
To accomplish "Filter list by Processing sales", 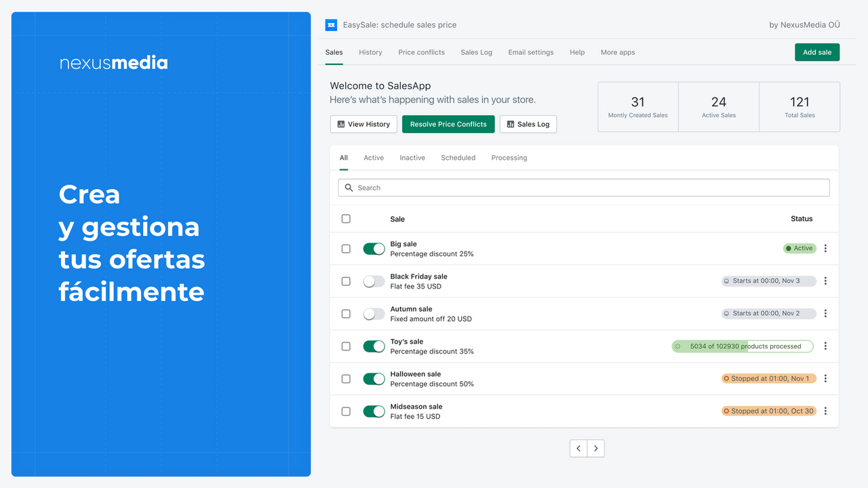I will 509,158.
